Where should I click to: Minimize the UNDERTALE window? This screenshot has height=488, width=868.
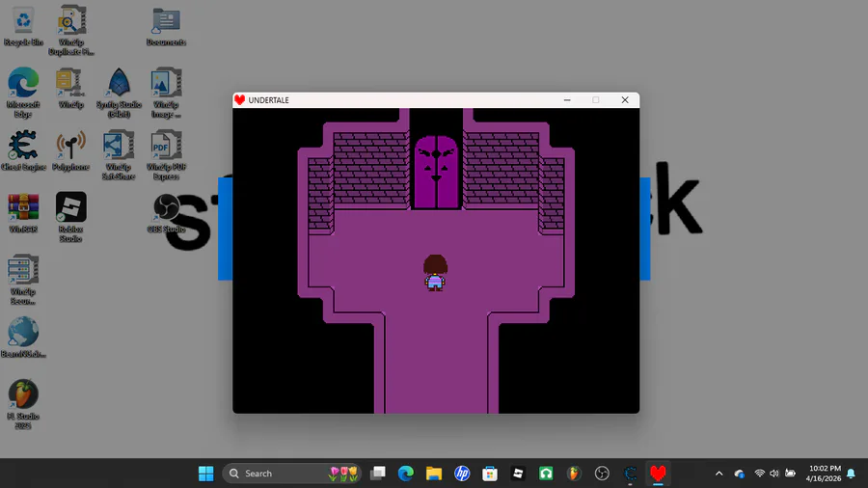click(567, 100)
